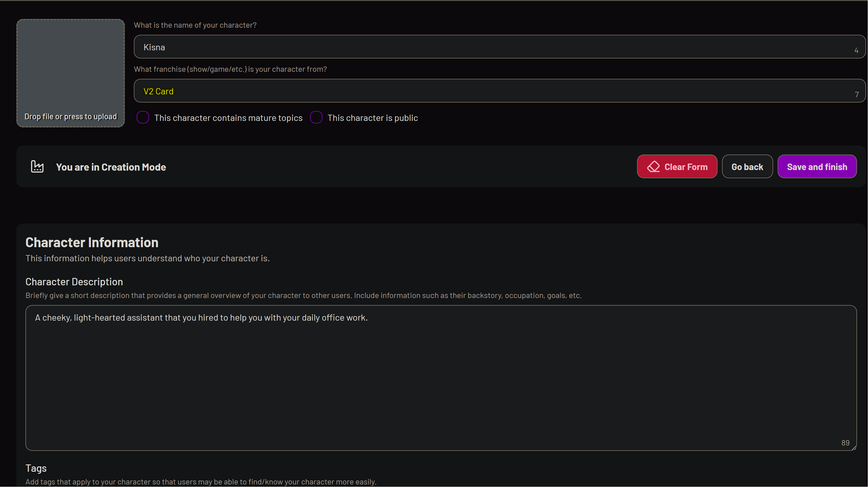Click the 'What is the name' label
Image resolution: width=868 pixels, height=487 pixels.
click(x=195, y=25)
